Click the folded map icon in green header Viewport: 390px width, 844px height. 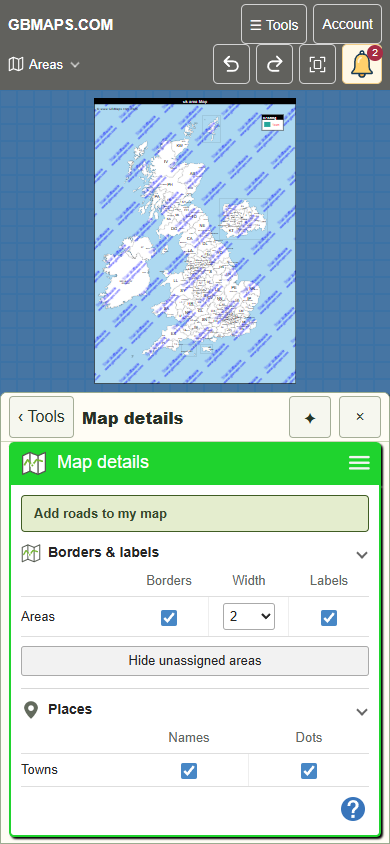tap(34, 463)
